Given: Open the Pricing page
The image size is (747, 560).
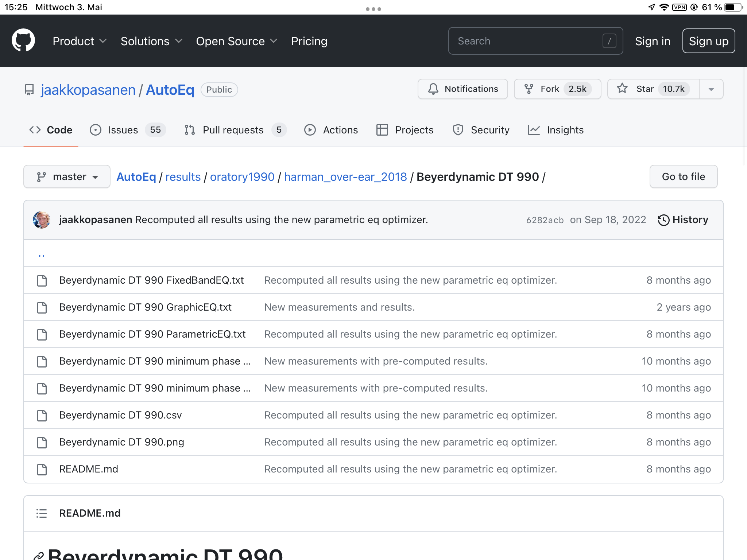Looking at the screenshot, I should (x=309, y=41).
